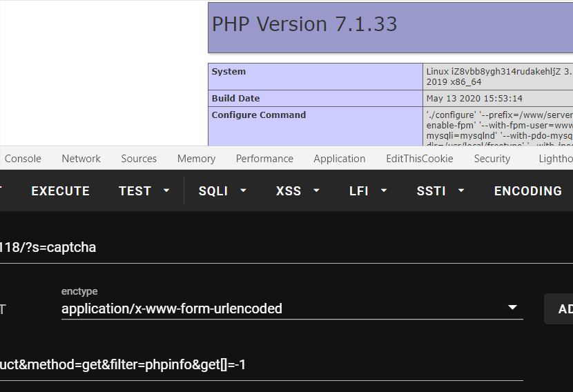The height and width of the screenshot is (392, 573).
Task: Switch to EditThisCookie tab
Action: (x=420, y=159)
